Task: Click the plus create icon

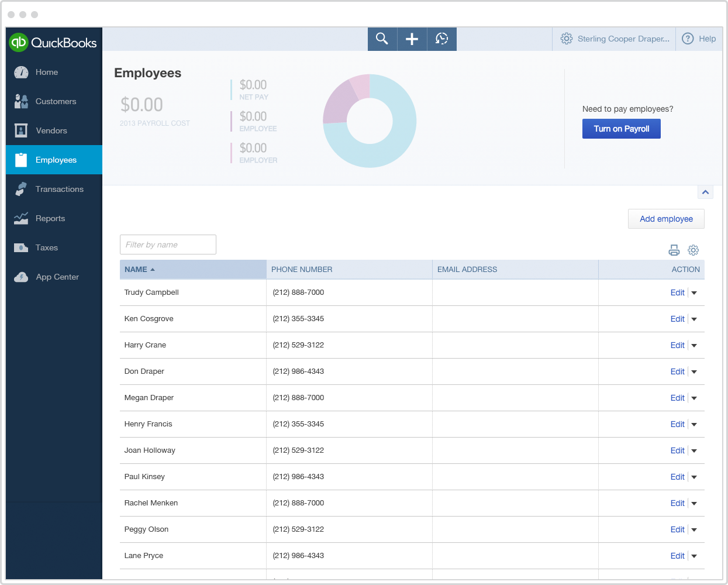Action: (x=412, y=39)
